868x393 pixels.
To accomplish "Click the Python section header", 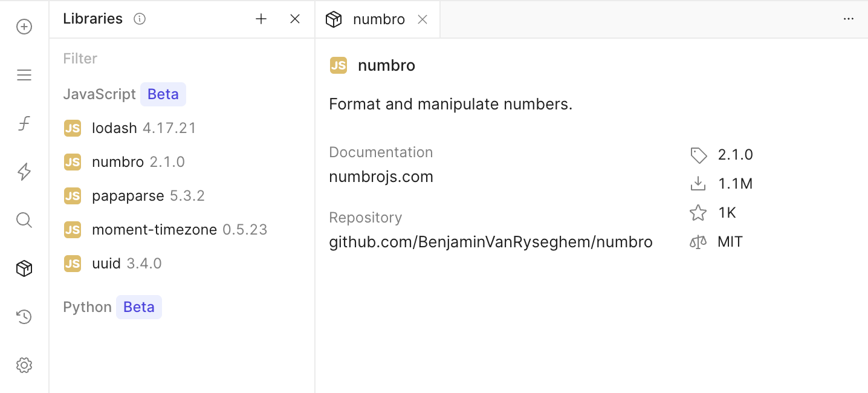I will click(87, 307).
